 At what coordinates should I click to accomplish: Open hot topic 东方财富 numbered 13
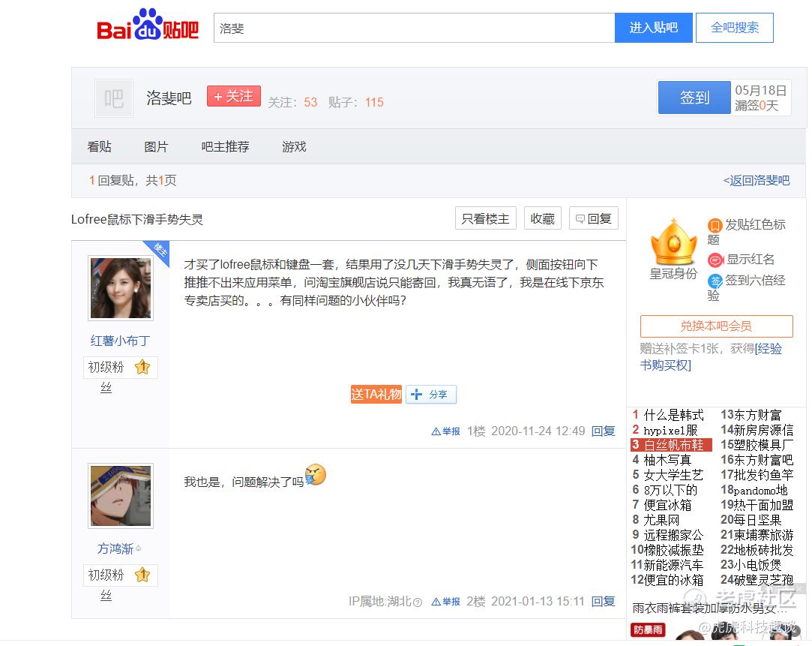pyautogui.click(x=757, y=415)
